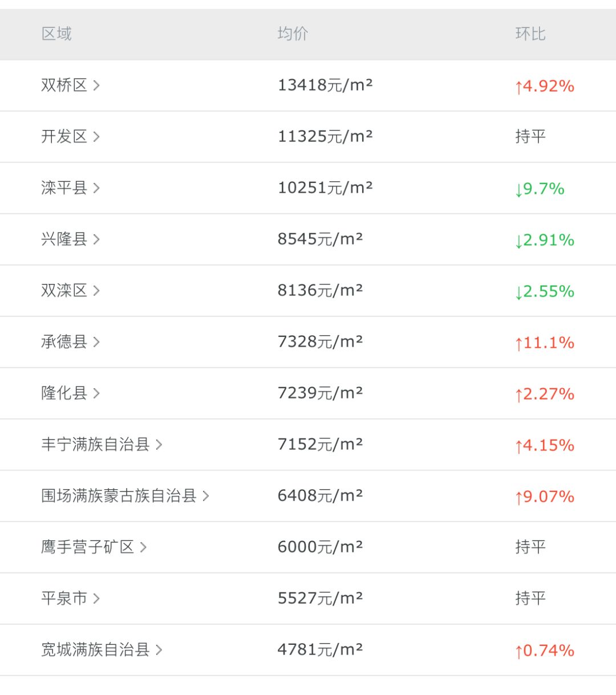
Task: Click the 均价 column header
Action: pyautogui.click(x=291, y=34)
